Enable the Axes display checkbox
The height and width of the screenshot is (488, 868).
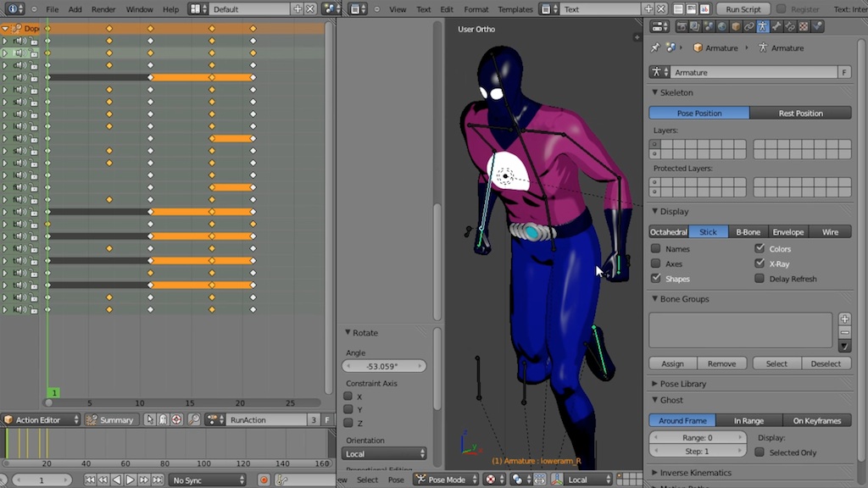point(656,263)
